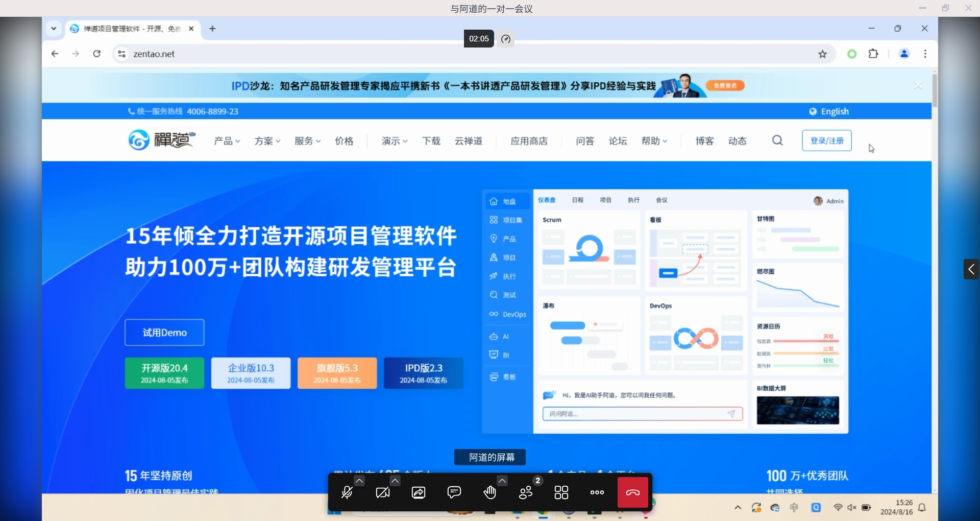Open the tab search dropdown arrow
980x521 pixels.
tap(54, 29)
